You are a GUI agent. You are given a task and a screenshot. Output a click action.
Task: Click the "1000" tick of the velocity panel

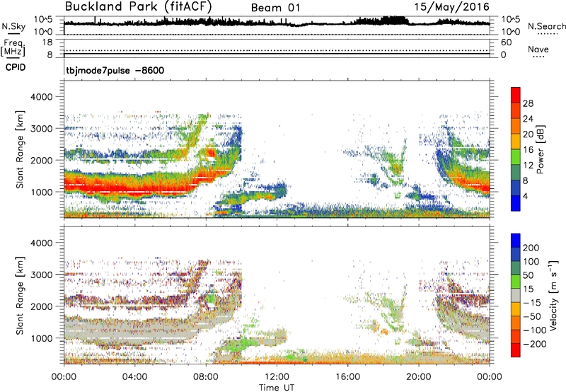41,338
